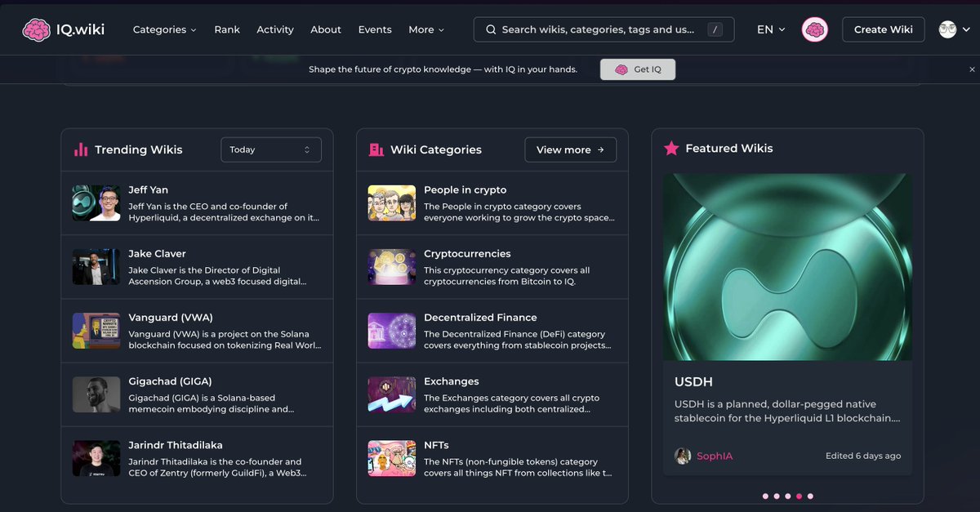
Task: Open the Events page
Action: (375, 29)
